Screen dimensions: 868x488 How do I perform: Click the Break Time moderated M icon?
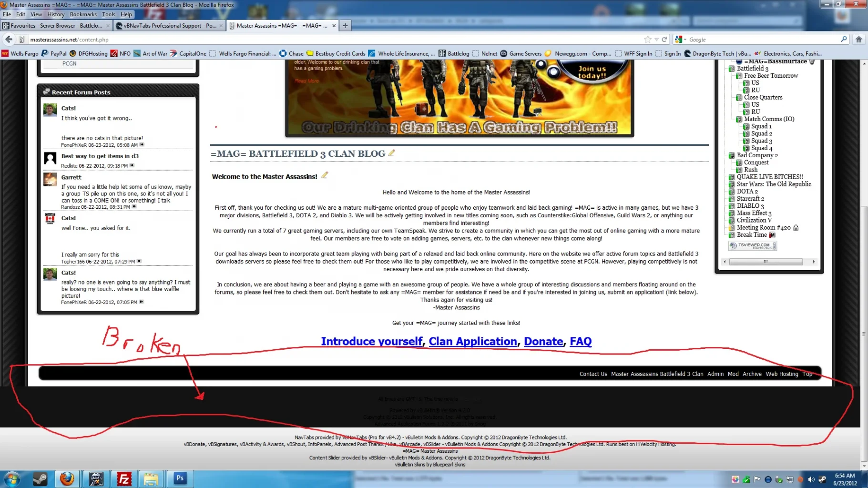click(772, 235)
